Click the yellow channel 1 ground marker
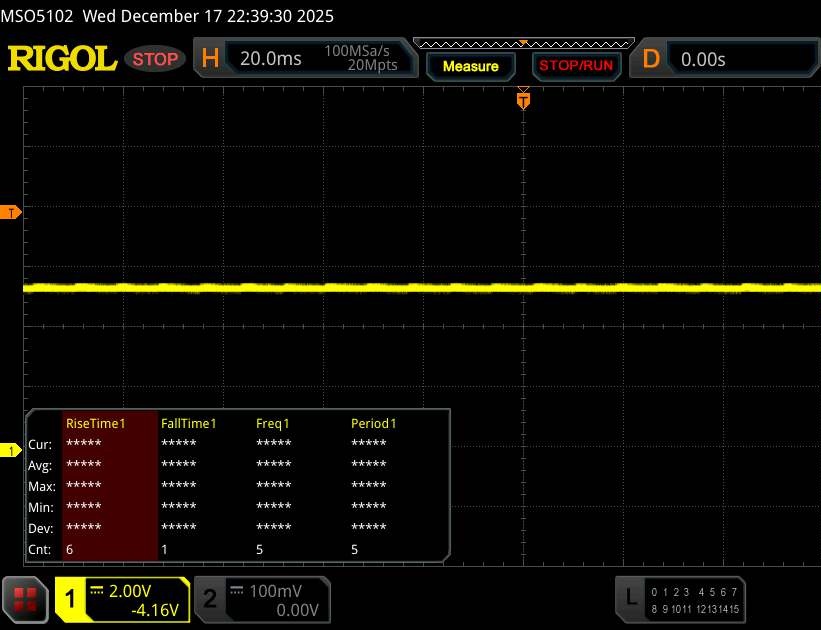This screenshot has width=821, height=630. (11, 451)
